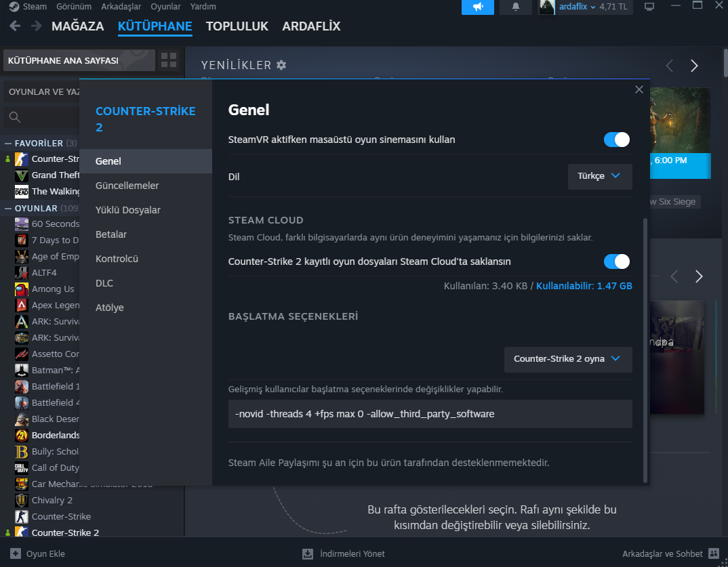Open the Oyunlar menu
The image size is (728, 567).
coord(166,7)
